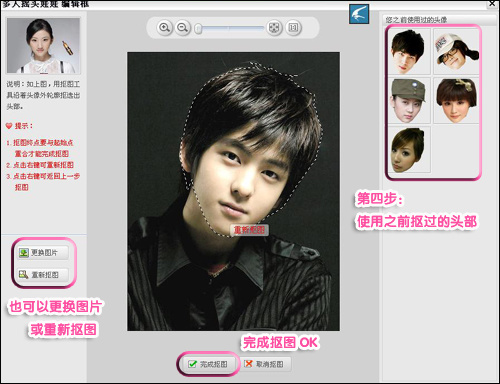The height and width of the screenshot is (384, 500).
Task: Click the red 重新抠图 label on photo
Action: click(249, 230)
